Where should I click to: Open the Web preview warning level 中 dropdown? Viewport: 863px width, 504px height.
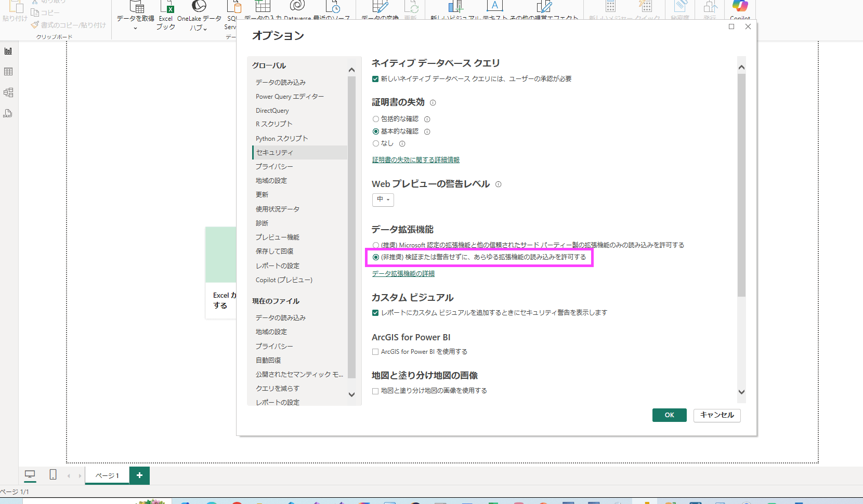383,200
